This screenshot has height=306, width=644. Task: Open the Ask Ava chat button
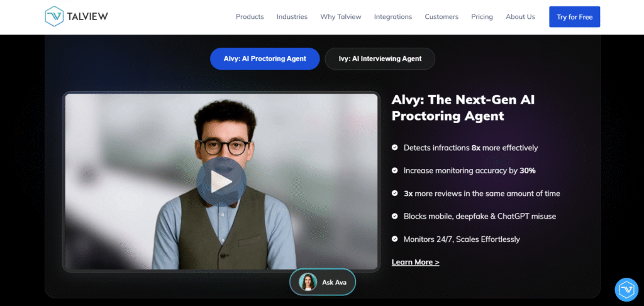pos(323,282)
